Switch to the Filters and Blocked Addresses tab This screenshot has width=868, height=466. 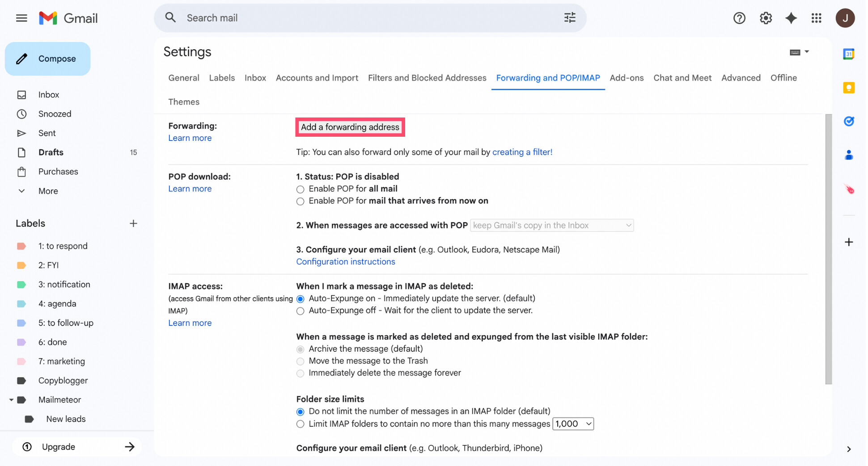(427, 78)
